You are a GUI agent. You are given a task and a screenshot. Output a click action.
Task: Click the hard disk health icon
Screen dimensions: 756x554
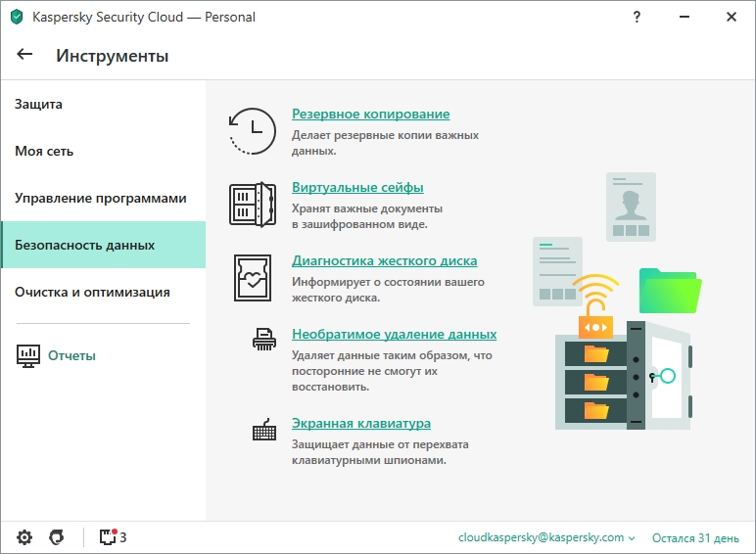pos(253,278)
